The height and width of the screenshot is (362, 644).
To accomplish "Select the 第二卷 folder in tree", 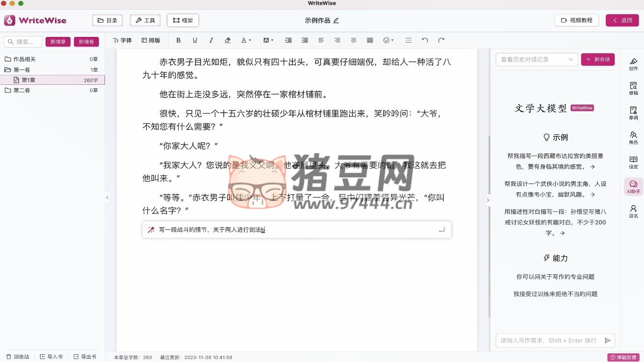I will (22, 90).
